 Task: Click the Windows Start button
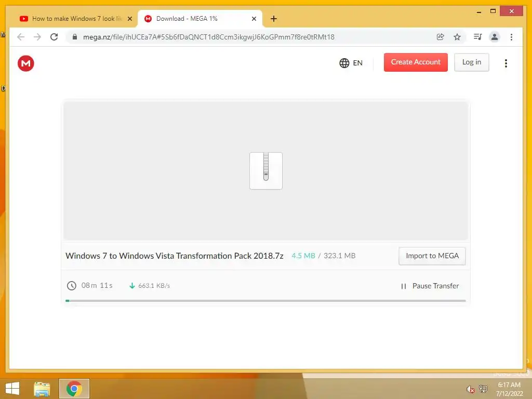click(12, 389)
